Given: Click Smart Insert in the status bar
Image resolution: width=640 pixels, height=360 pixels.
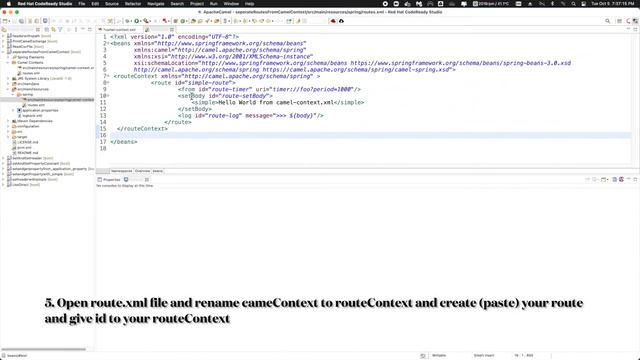Looking at the screenshot, I should (484, 356).
